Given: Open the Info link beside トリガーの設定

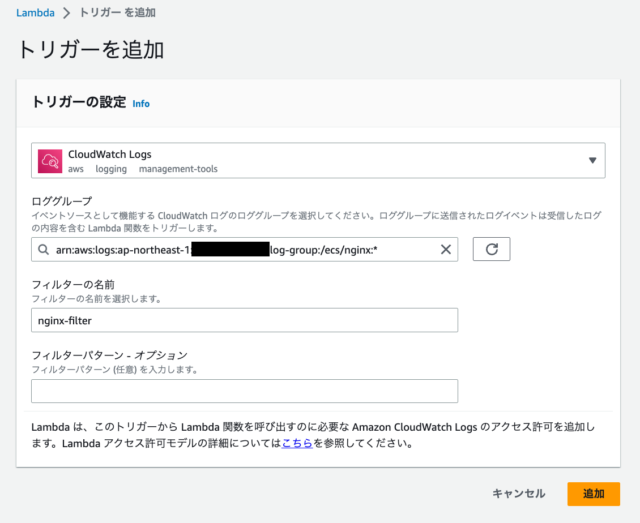Looking at the screenshot, I should point(141,104).
